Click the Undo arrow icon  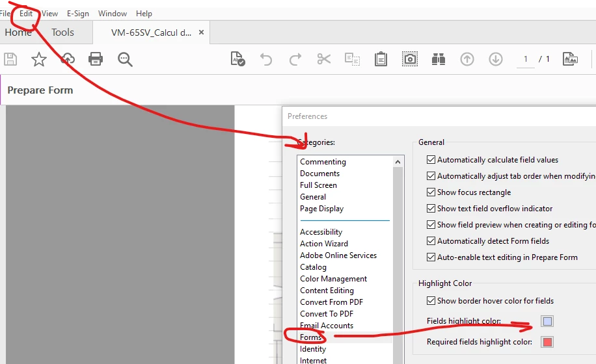266,60
